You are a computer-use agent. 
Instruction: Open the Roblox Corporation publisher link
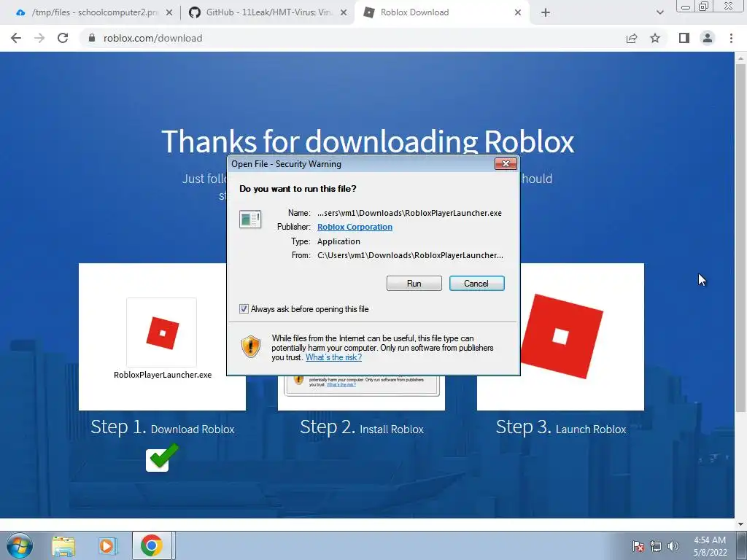click(355, 227)
